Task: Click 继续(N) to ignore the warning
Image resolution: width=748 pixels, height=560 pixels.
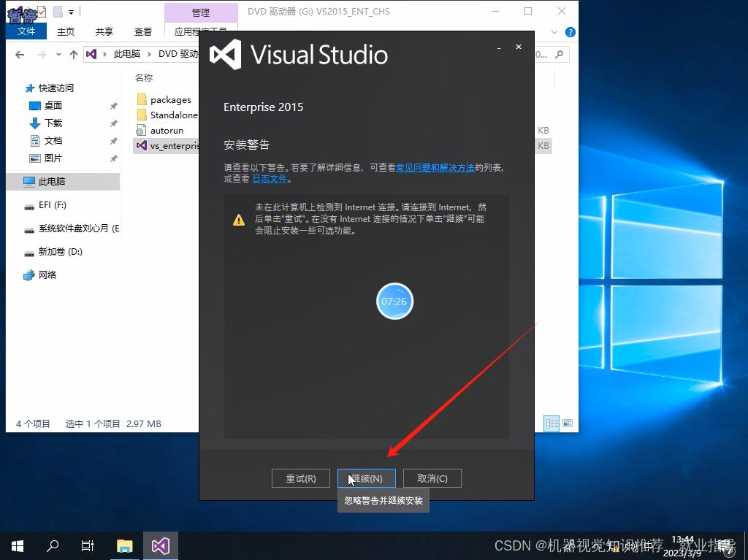Action: click(x=366, y=478)
